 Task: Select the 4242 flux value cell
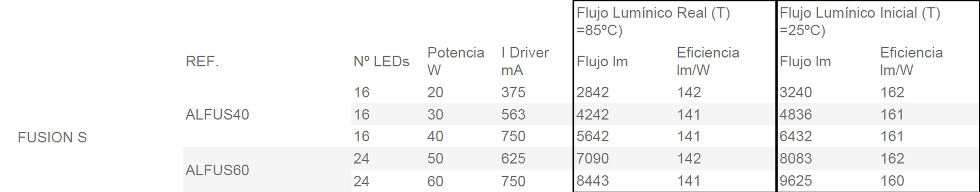pos(592,115)
